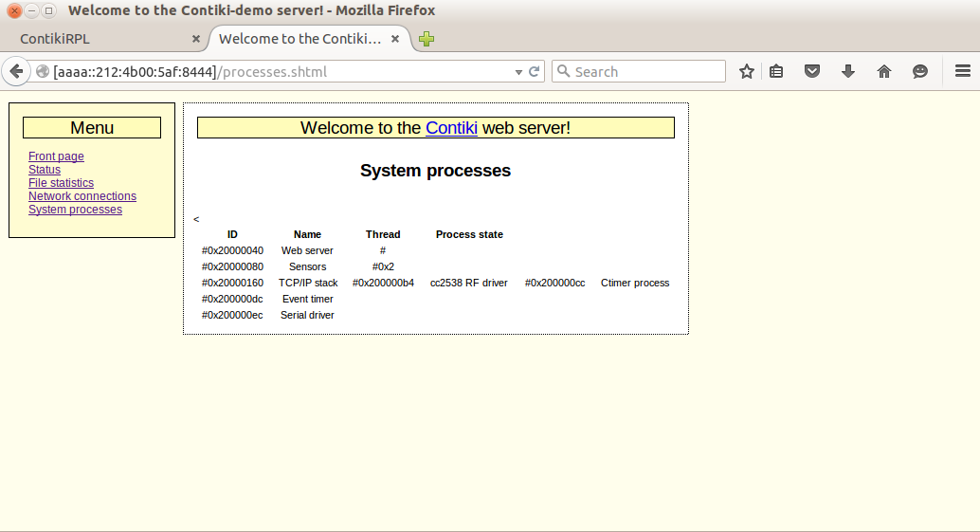Viewport: 980px width, 532px height.
Task: Open the Pocket icon in the toolbar
Action: point(812,72)
